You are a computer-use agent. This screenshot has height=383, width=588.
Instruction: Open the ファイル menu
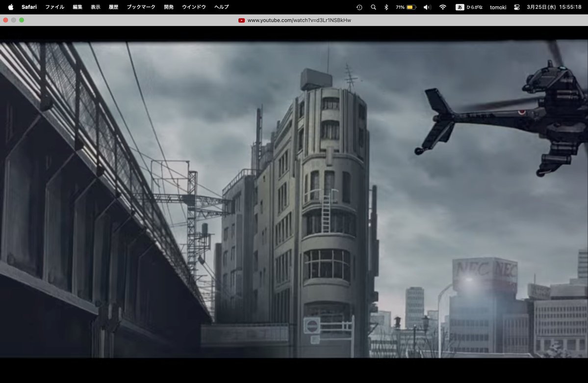click(55, 7)
